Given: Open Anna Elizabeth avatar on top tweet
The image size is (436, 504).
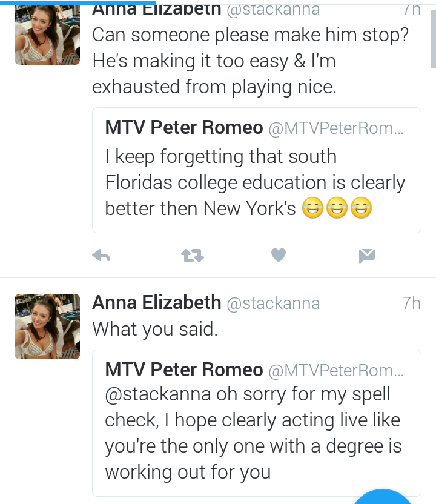Looking at the screenshot, I should click(x=47, y=35).
